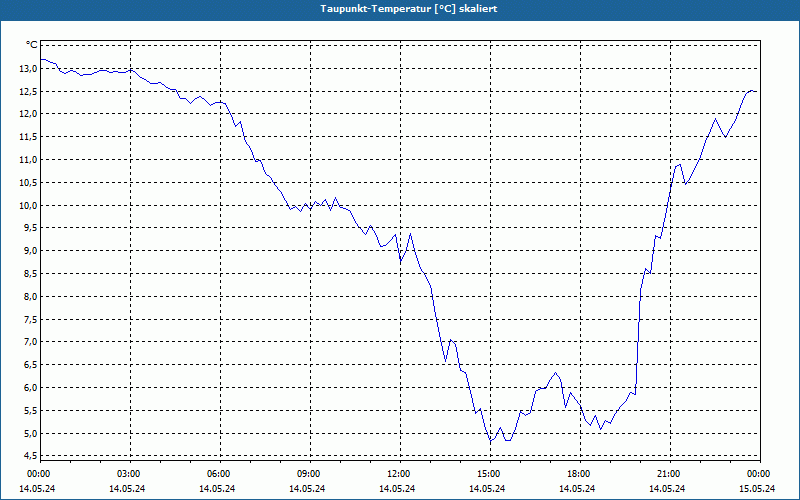The width and height of the screenshot is (800, 500).
Task: Select the 06:00 time axis label
Action: coord(219,474)
